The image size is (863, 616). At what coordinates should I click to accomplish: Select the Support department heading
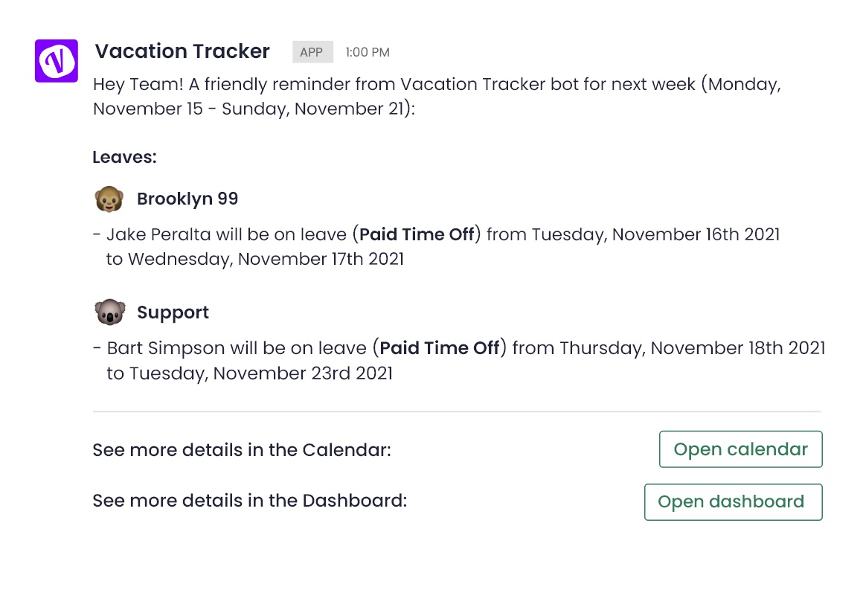tap(173, 312)
